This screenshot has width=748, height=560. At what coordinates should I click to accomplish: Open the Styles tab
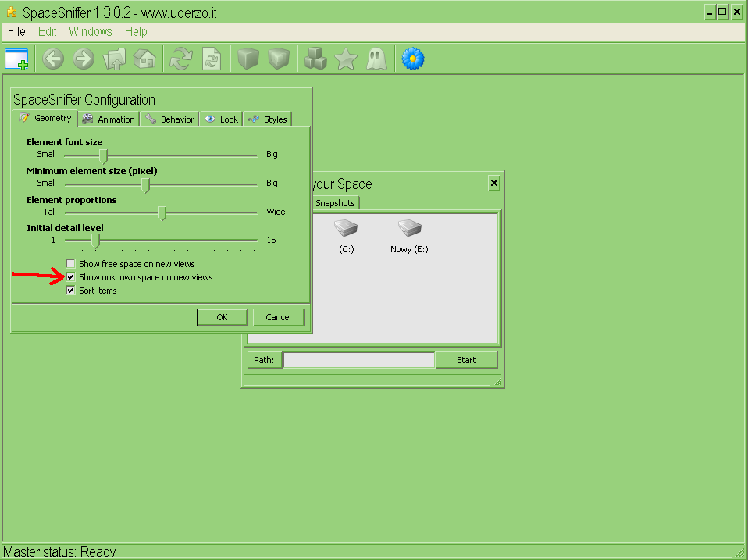pyautogui.click(x=268, y=119)
